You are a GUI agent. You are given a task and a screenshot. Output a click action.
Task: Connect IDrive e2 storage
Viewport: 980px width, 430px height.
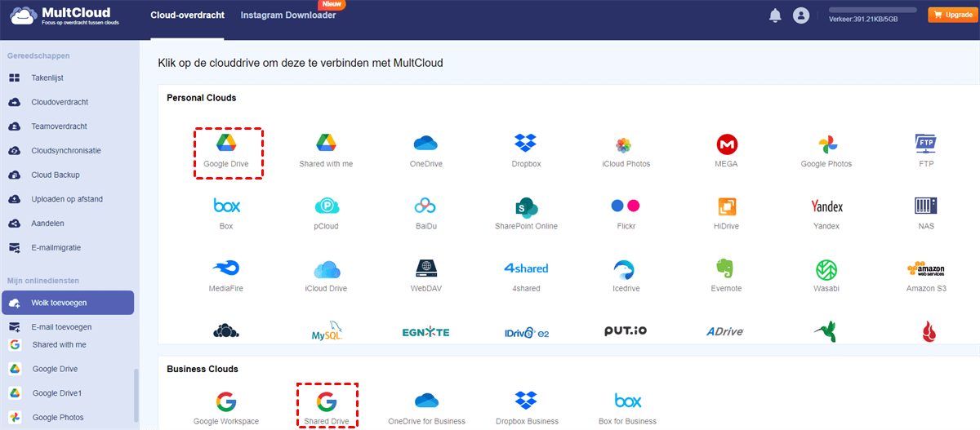[x=525, y=332]
